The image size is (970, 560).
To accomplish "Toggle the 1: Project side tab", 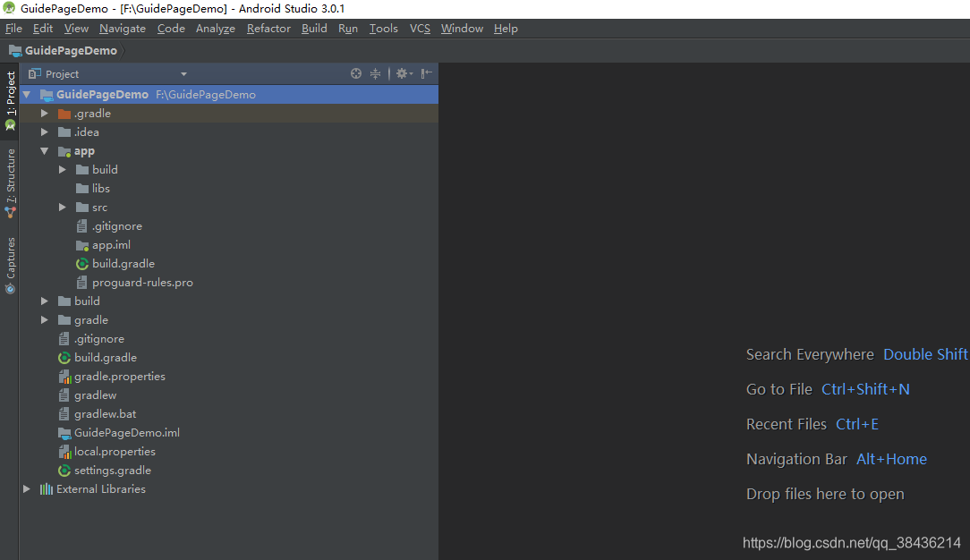I will (10, 101).
